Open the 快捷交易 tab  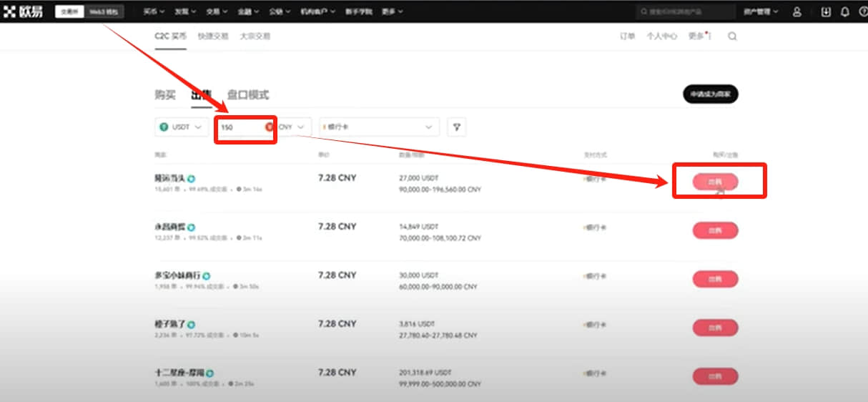click(x=213, y=36)
